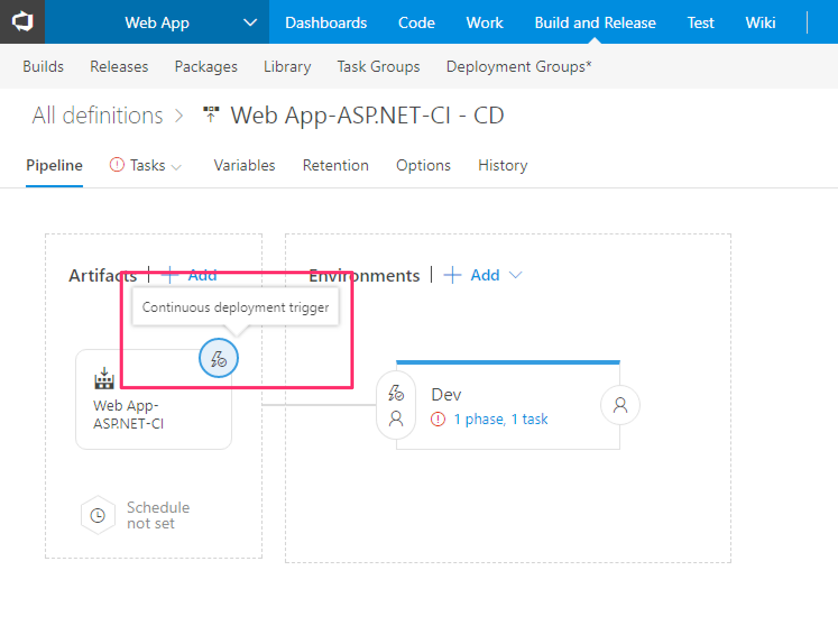838x644 pixels.
Task: Expand the environment Add dropdown chevron
Action: [515, 275]
